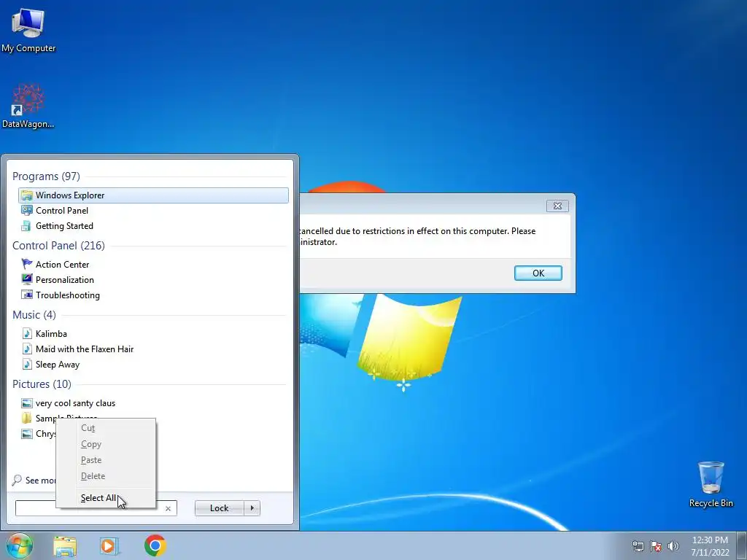Click the Personalization result icon

pos(27,279)
